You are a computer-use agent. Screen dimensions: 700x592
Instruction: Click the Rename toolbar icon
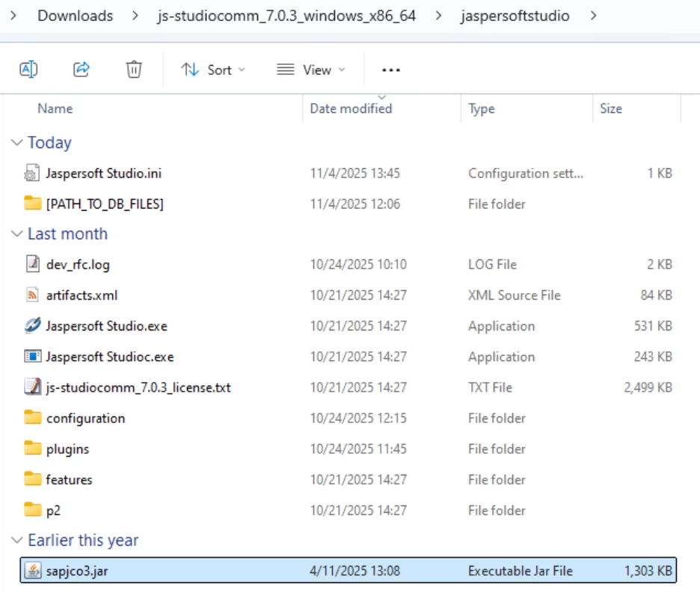click(28, 70)
